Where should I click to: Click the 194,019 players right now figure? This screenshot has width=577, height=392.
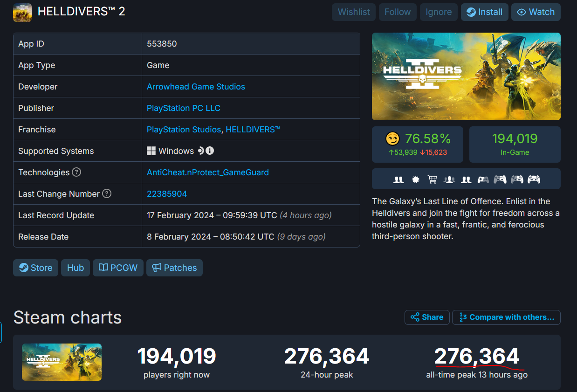click(x=177, y=357)
